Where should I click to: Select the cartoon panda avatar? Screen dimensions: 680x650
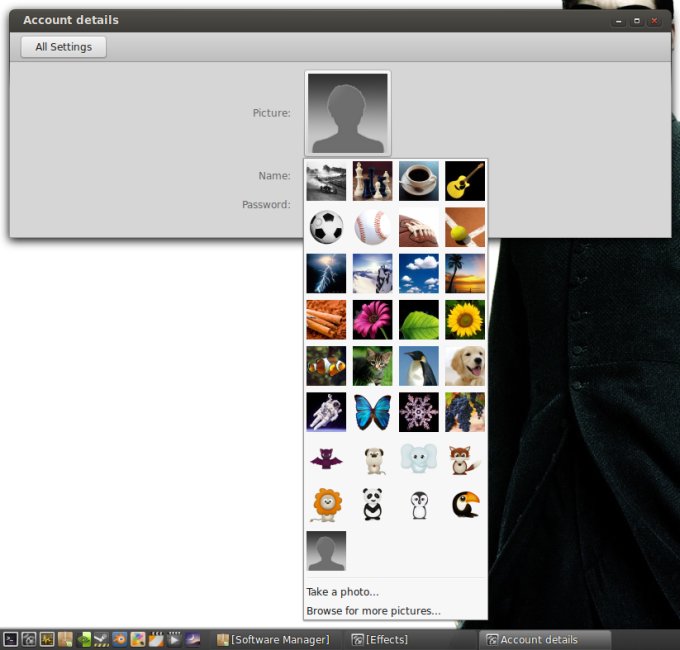pos(373,505)
